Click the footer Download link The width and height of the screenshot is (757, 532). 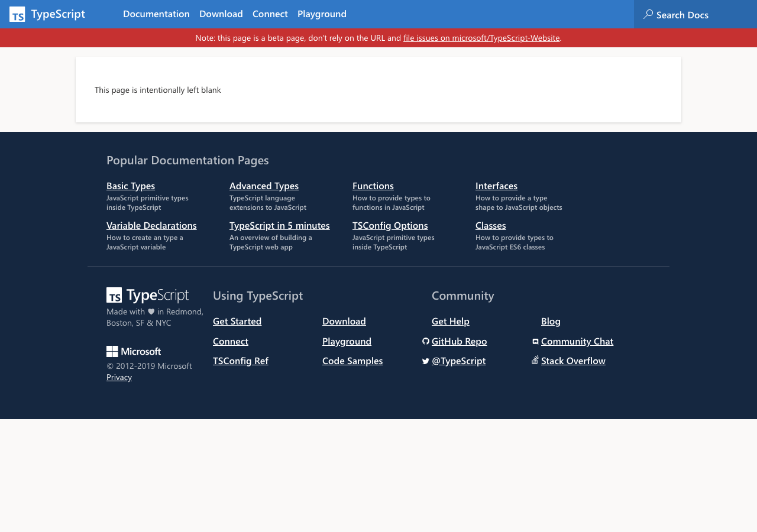tap(344, 321)
